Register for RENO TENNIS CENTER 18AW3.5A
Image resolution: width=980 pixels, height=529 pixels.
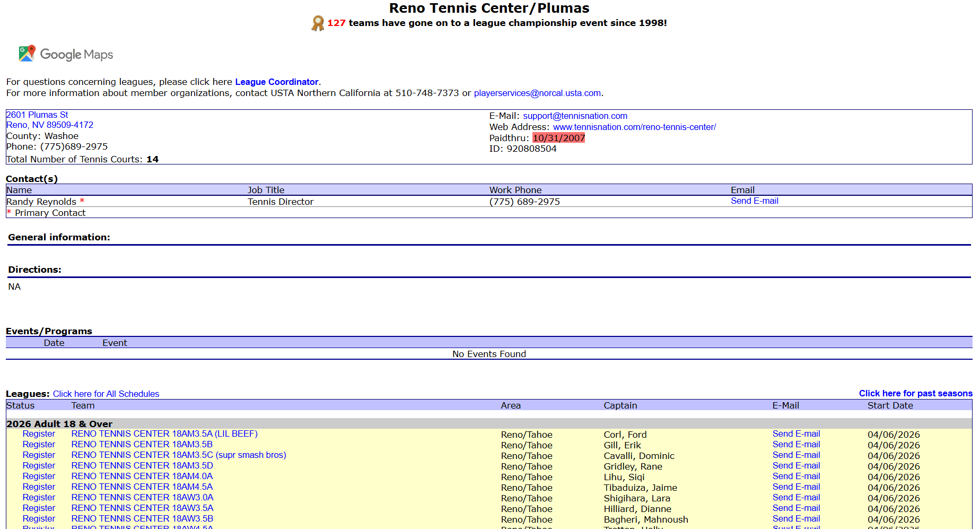point(38,508)
